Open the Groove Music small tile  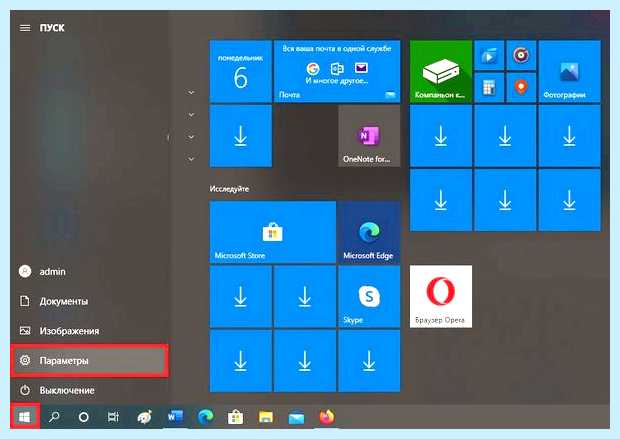(x=521, y=55)
